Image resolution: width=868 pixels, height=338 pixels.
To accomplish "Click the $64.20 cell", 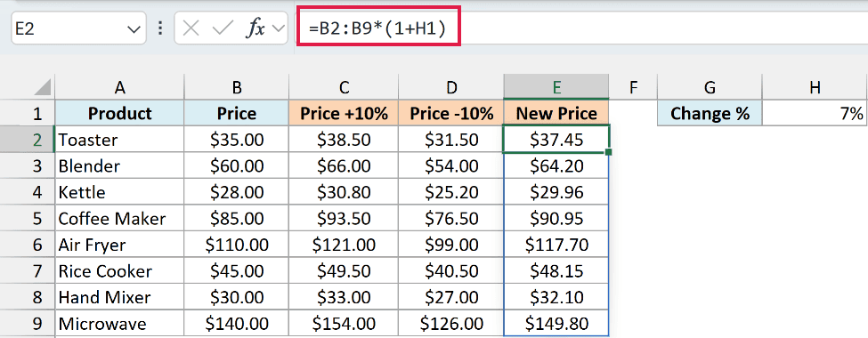I will tap(556, 166).
